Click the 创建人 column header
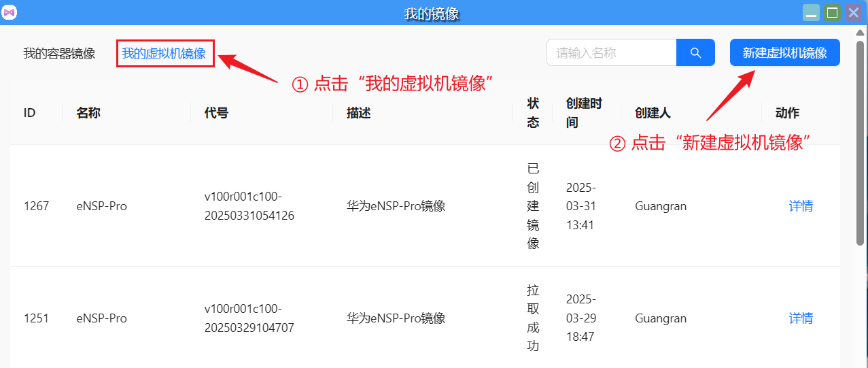868x368 pixels. pyautogui.click(x=653, y=113)
